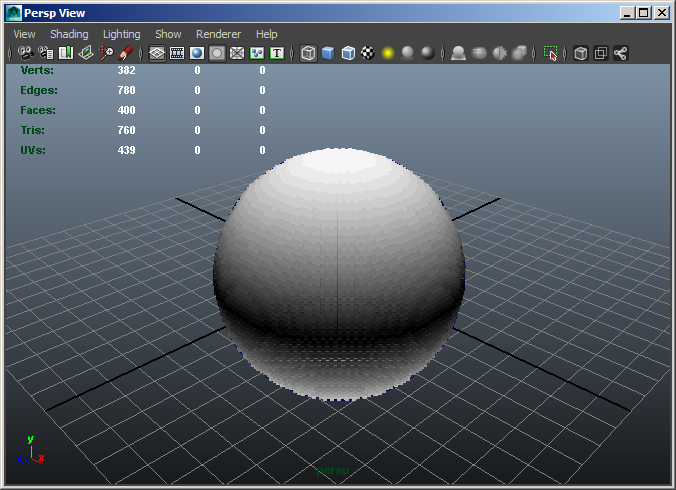Close the Persp View window
Viewport: 676px width, 490px height.
pos(662,13)
